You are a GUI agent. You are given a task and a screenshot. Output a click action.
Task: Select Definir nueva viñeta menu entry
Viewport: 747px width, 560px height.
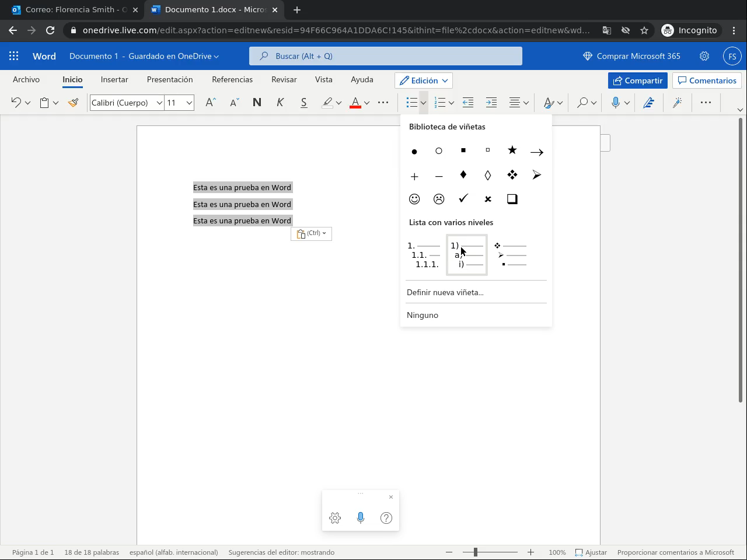pyautogui.click(x=445, y=292)
